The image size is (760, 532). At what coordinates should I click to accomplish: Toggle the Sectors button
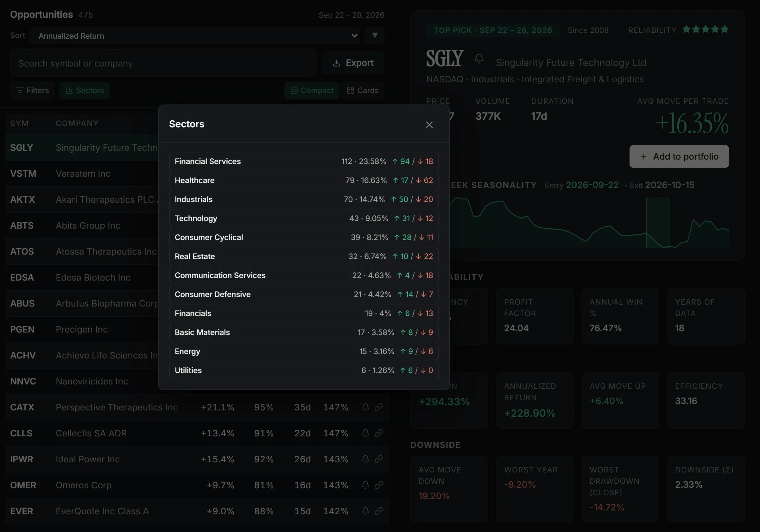pyautogui.click(x=85, y=90)
